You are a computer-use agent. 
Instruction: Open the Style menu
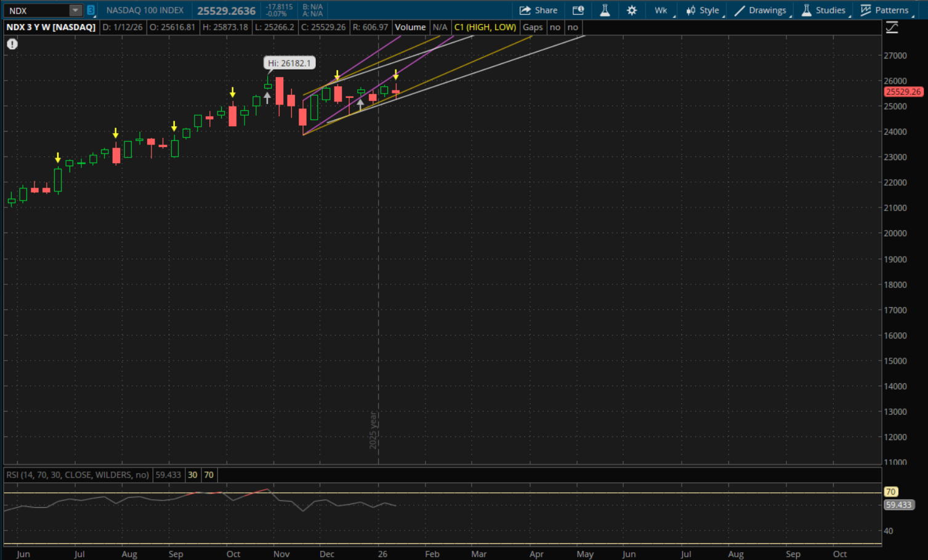(703, 10)
